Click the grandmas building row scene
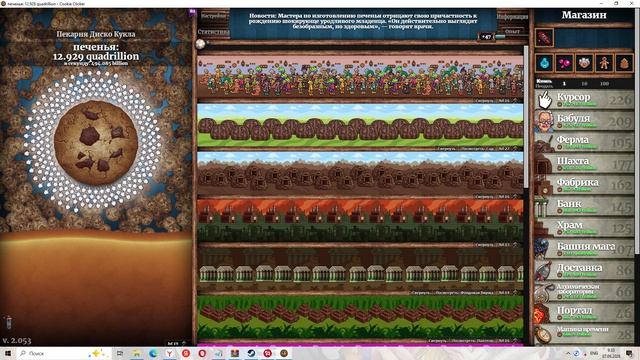This screenshot has height=360, width=640. [360, 77]
